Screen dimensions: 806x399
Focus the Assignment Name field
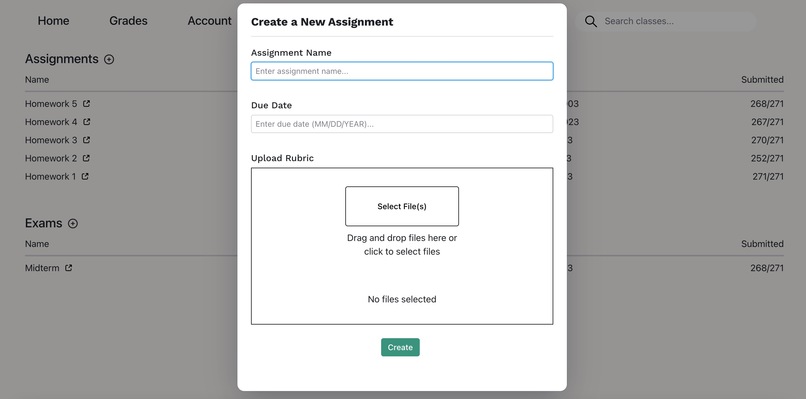(x=402, y=71)
